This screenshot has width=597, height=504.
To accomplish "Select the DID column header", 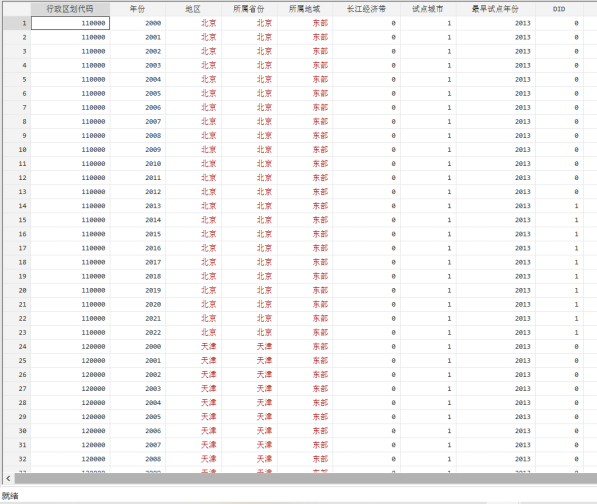I will click(559, 9).
